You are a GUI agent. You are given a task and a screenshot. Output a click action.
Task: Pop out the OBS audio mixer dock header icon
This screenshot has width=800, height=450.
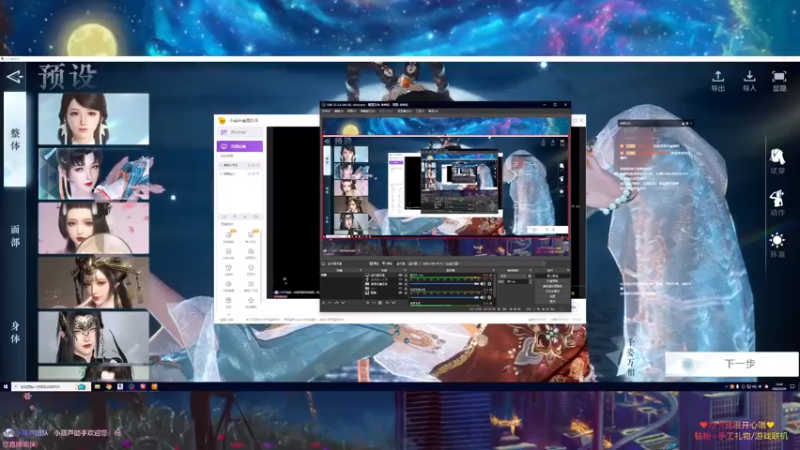494,270
